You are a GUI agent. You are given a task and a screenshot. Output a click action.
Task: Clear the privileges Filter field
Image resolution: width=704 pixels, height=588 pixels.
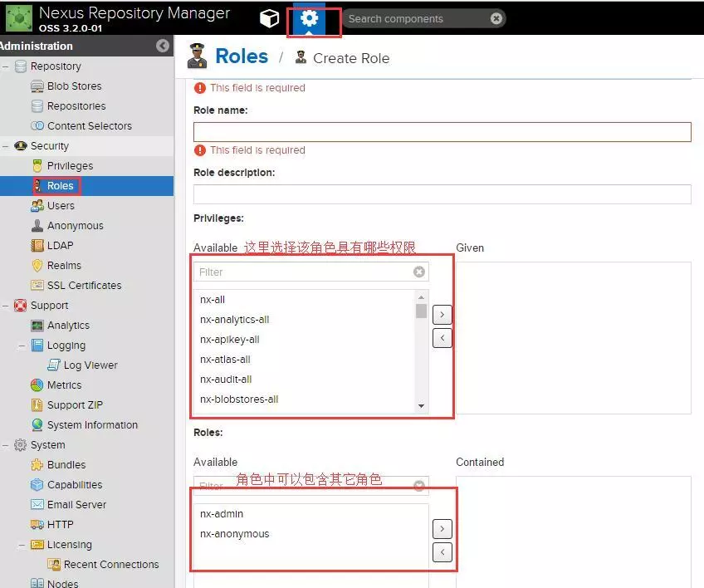[x=419, y=272]
